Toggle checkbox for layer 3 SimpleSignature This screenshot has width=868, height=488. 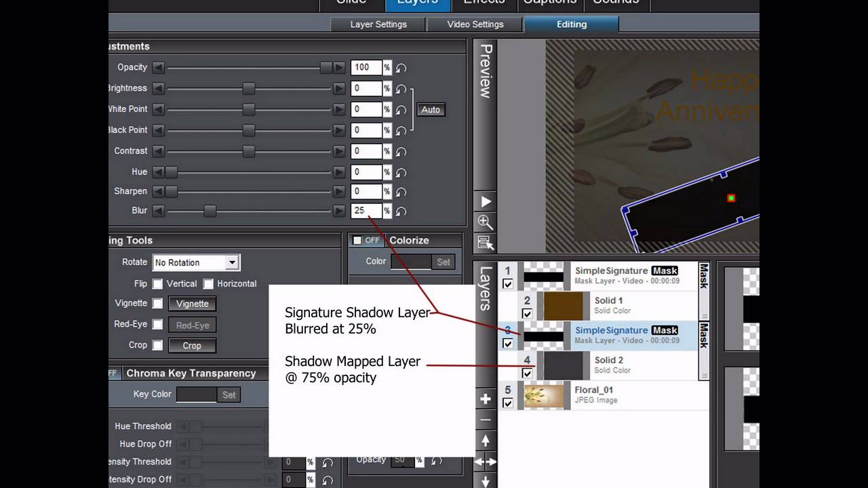coord(508,344)
